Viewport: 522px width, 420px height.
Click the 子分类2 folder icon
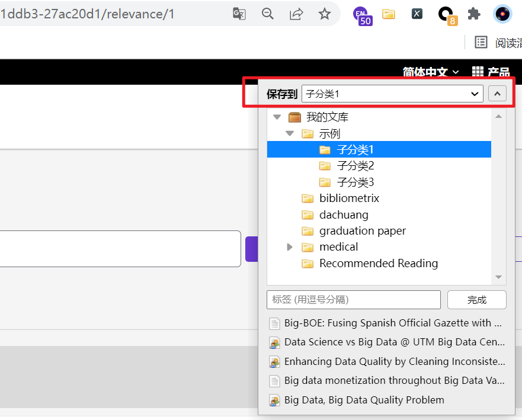click(325, 166)
